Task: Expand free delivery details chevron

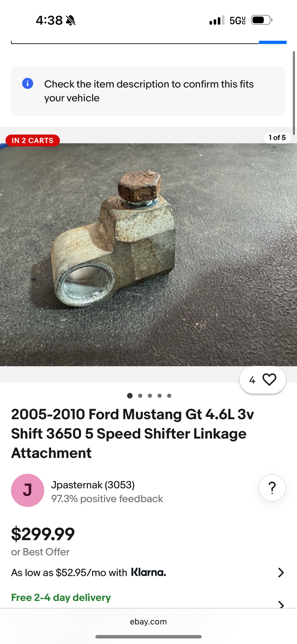Action: 281,604
